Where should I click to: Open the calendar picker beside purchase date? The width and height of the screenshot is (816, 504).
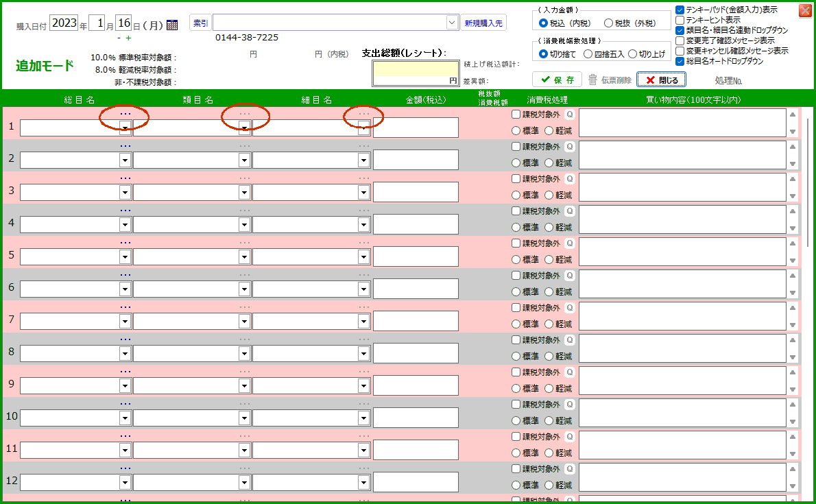pos(172,25)
